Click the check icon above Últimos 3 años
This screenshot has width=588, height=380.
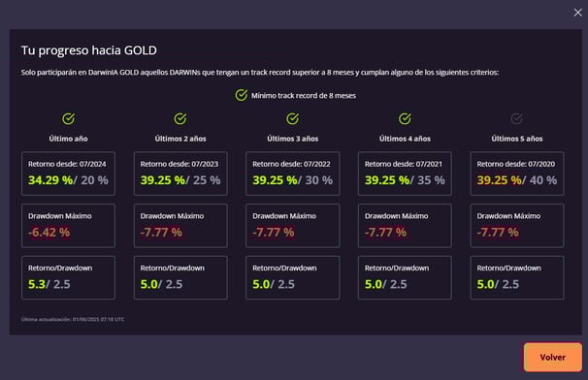point(292,119)
